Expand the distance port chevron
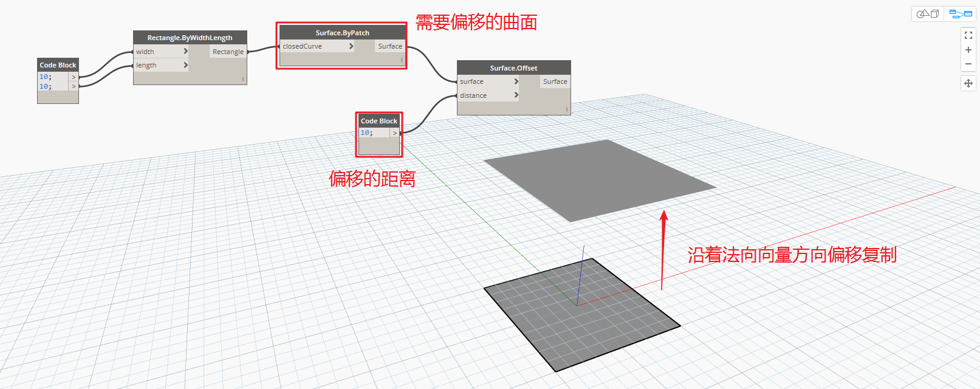 pyautogui.click(x=516, y=95)
